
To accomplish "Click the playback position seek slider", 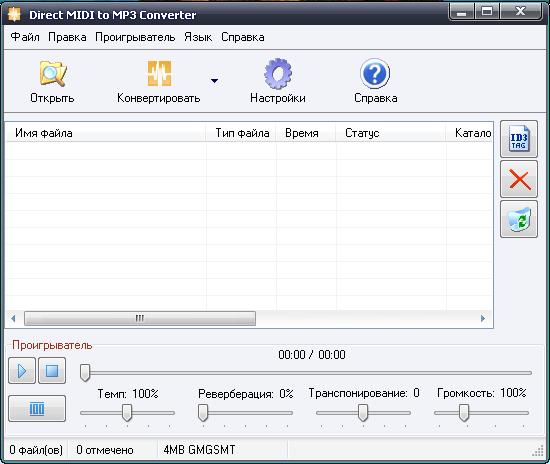I will pos(306,373).
